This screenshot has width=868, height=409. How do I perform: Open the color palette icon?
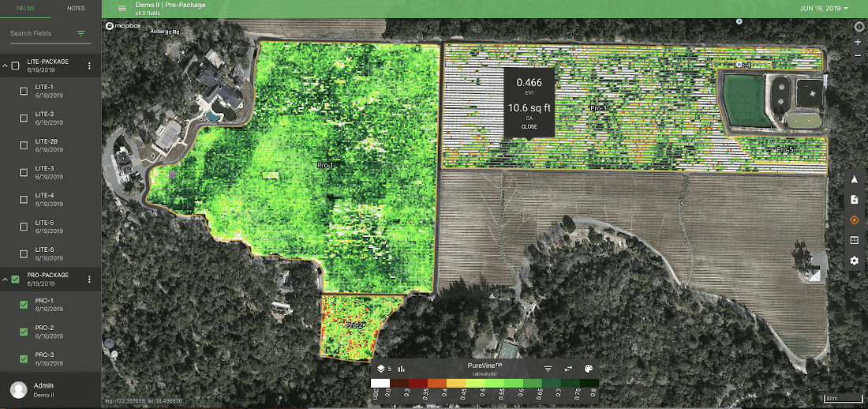point(589,369)
